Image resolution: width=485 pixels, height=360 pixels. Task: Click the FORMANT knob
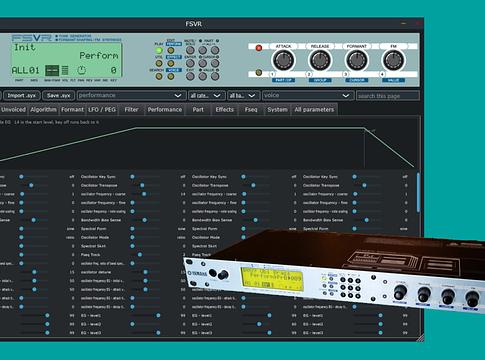(x=357, y=61)
